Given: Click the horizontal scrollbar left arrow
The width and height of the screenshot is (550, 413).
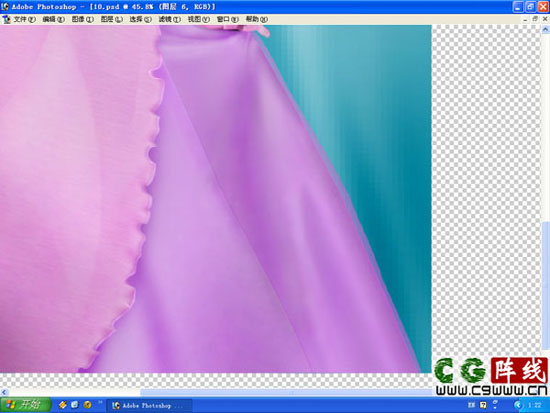Looking at the screenshot, I should 4,392.
